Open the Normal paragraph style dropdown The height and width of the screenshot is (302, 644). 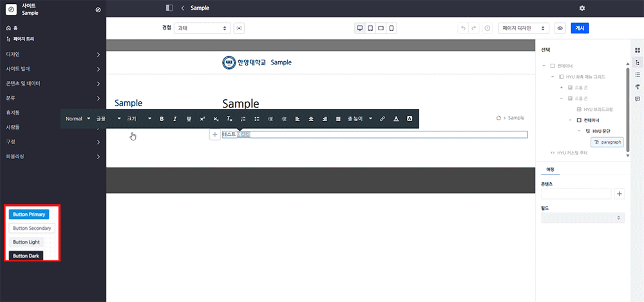(x=78, y=119)
